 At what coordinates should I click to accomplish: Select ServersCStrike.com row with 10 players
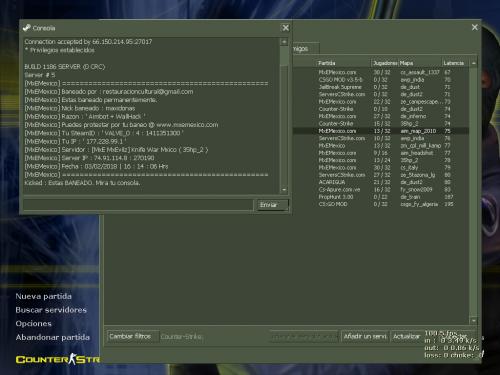tap(381, 138)
